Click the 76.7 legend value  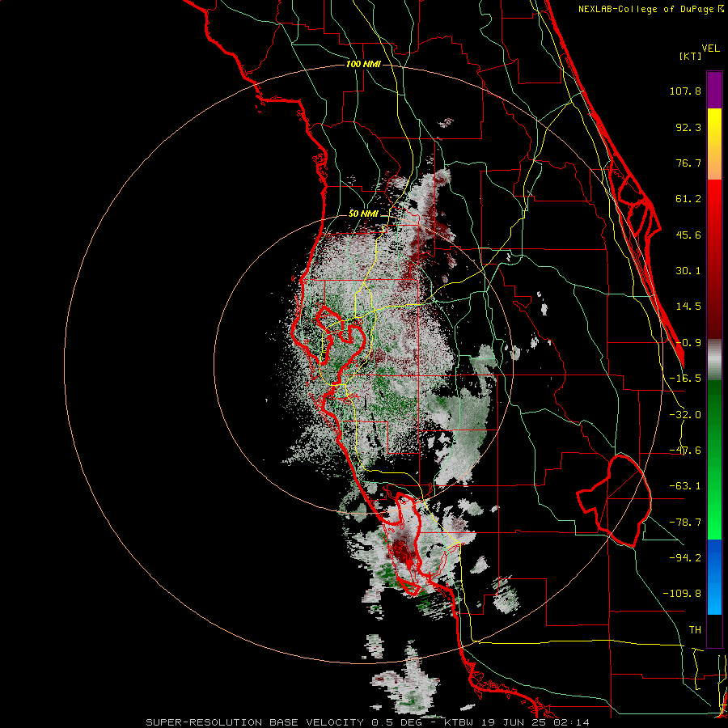point(688,163)
